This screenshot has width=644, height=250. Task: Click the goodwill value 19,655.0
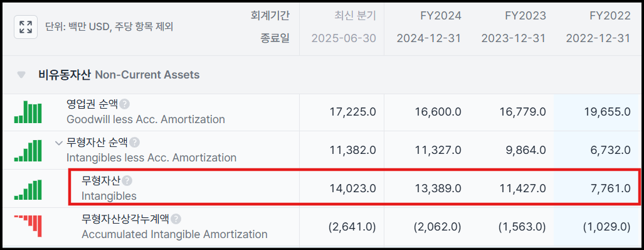point(607,112)
